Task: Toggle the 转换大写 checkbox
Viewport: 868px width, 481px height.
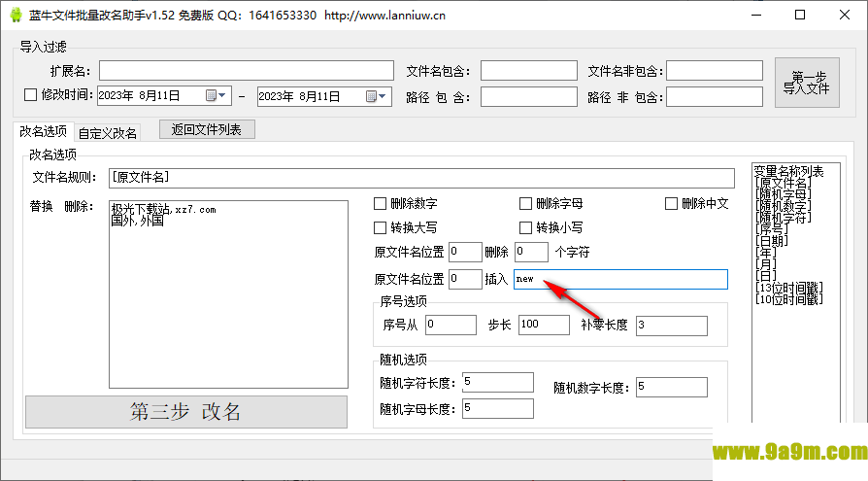Action: pyautogui.click(x=380, y=227)
